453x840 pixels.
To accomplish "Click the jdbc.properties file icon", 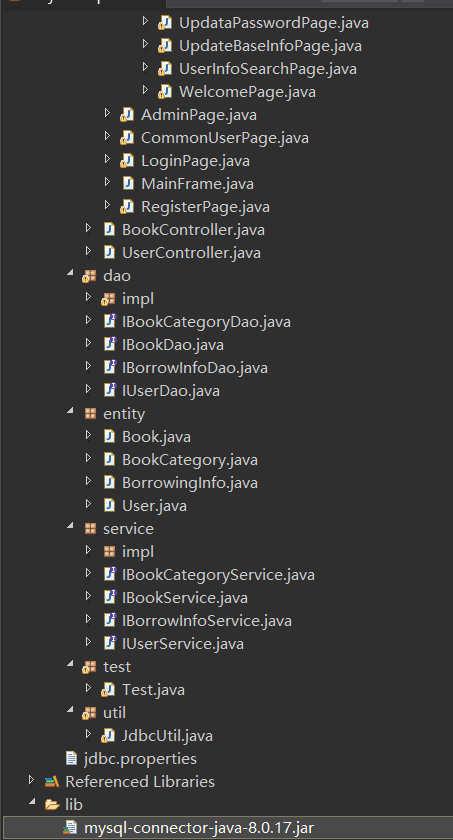I will click(x=71, y=759).
